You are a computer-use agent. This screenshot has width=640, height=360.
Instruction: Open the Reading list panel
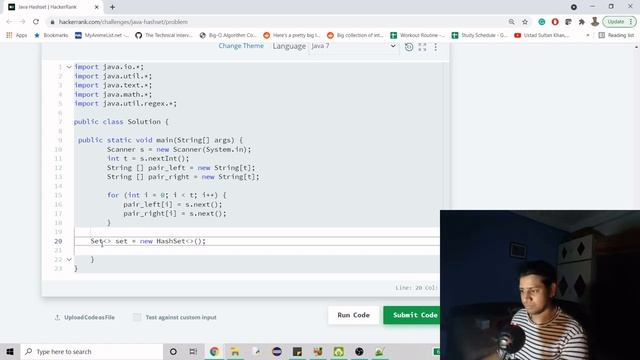[x=616, y=35]
